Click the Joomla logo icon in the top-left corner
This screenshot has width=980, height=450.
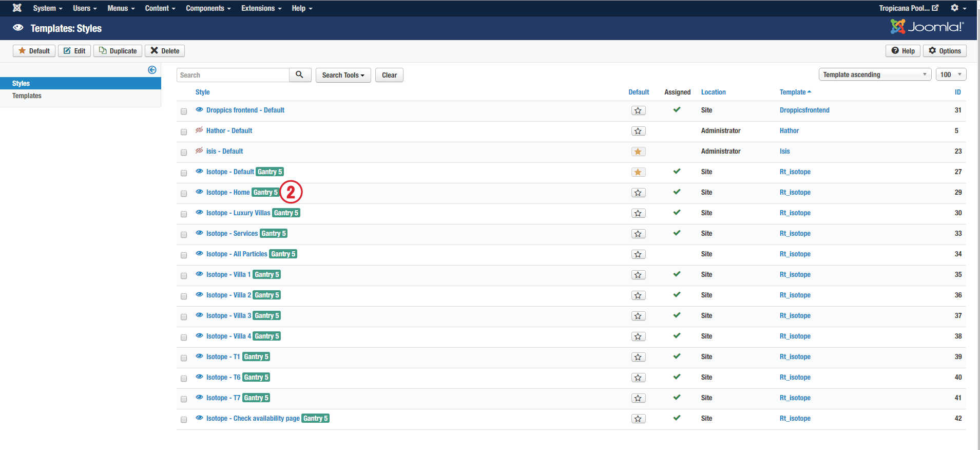pyautogui.click(x=17, y=8)
